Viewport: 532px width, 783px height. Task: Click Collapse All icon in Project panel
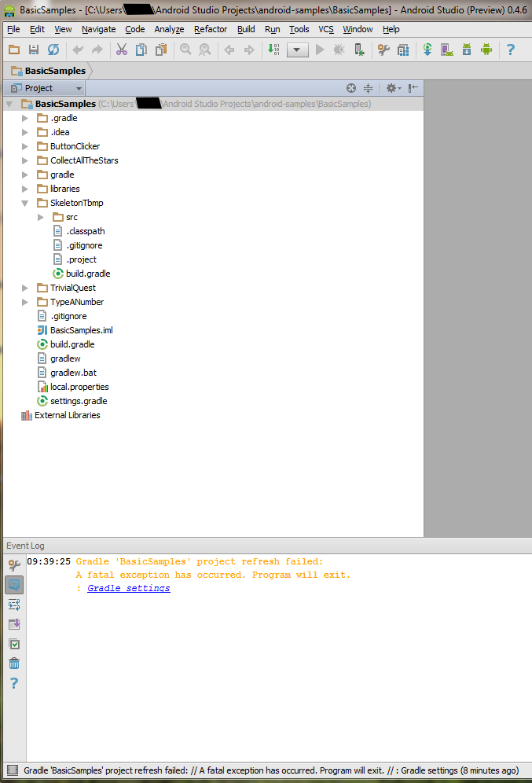pyautogui.click(x=369, y=88)
